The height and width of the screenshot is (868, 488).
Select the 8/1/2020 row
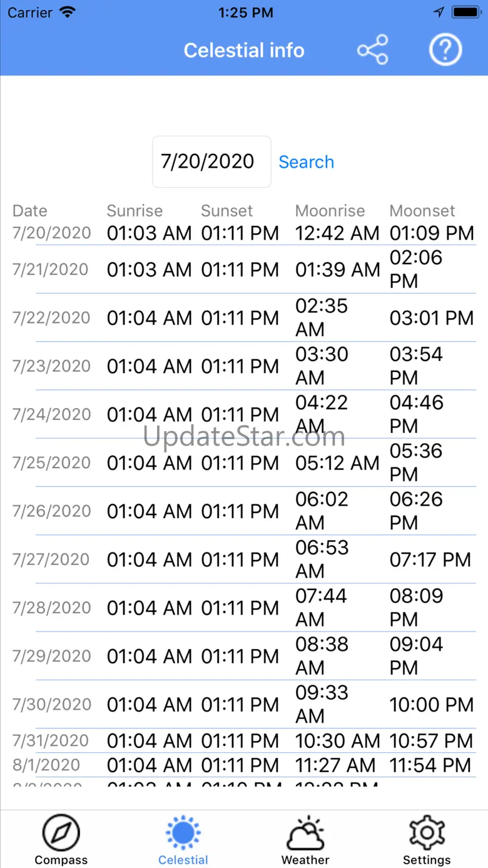pyautogui.click(x=244, y=765)
